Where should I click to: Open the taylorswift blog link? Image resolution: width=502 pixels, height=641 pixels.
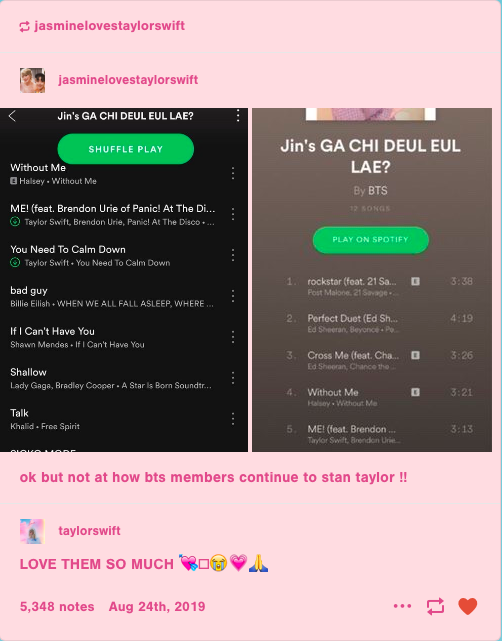pyautogui.click(x=89, y=531)
